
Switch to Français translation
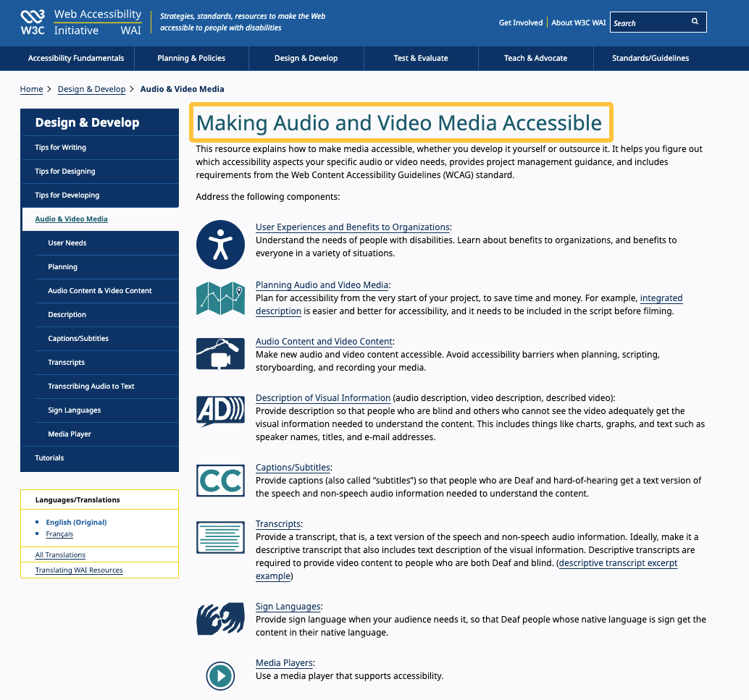coord(59,534)
